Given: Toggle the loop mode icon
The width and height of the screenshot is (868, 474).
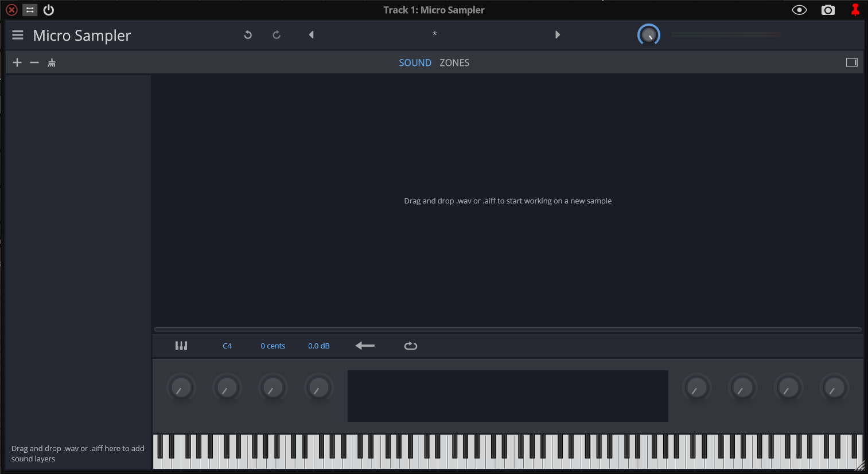Looking at the screenshot, I should point(410,346).
